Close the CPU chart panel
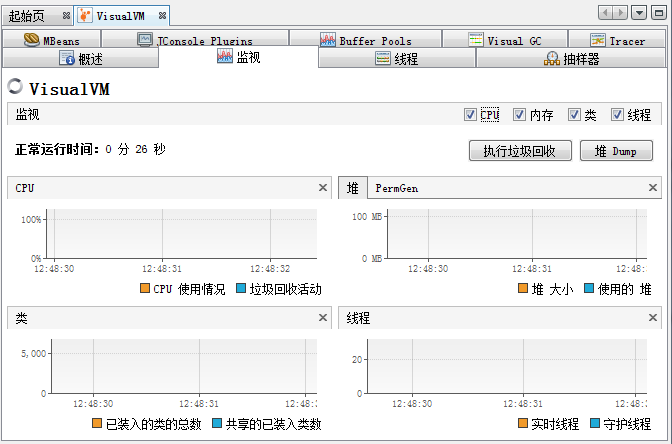The width and height of the screenshot is (672, 444). pyautogui.click(x=323, y=188)
